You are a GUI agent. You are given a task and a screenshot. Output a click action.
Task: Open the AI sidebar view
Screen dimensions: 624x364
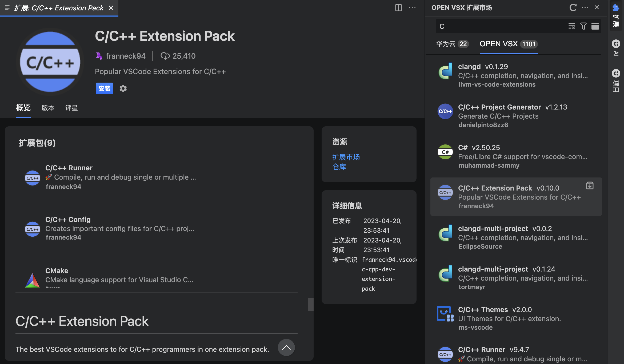pyautogui.click(x=616, y=48)
